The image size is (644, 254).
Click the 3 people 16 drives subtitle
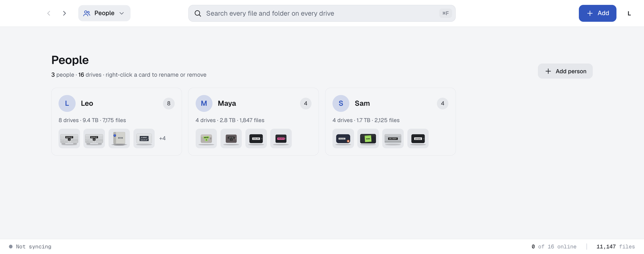(x=129, y=75)
